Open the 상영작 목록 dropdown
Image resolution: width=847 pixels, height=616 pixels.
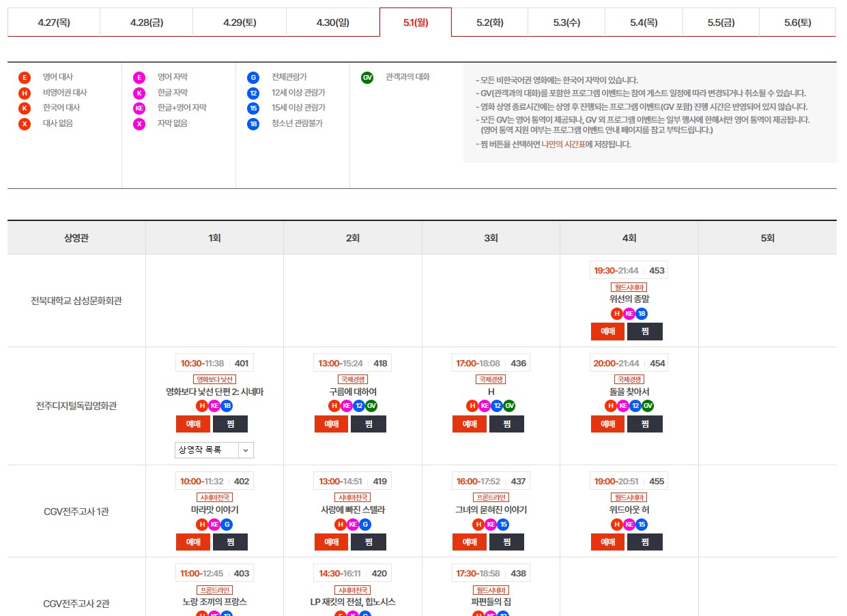214,450
